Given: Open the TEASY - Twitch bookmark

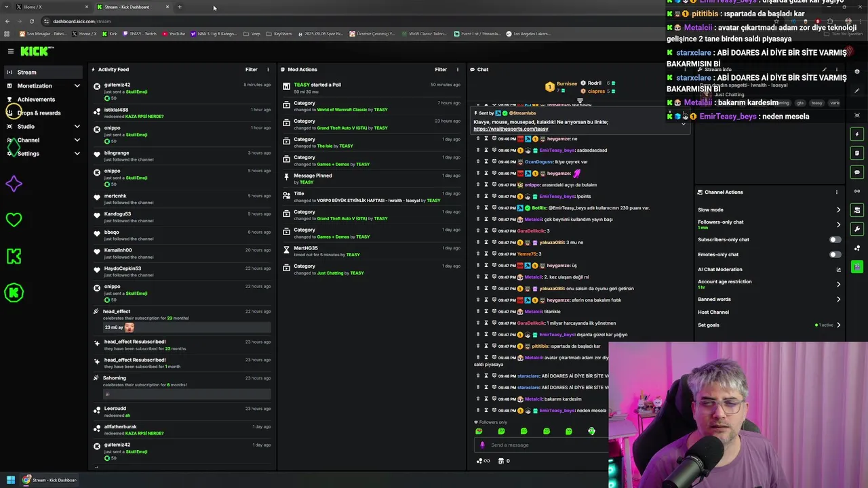Looking at the screenshot, I should [139, 33].
